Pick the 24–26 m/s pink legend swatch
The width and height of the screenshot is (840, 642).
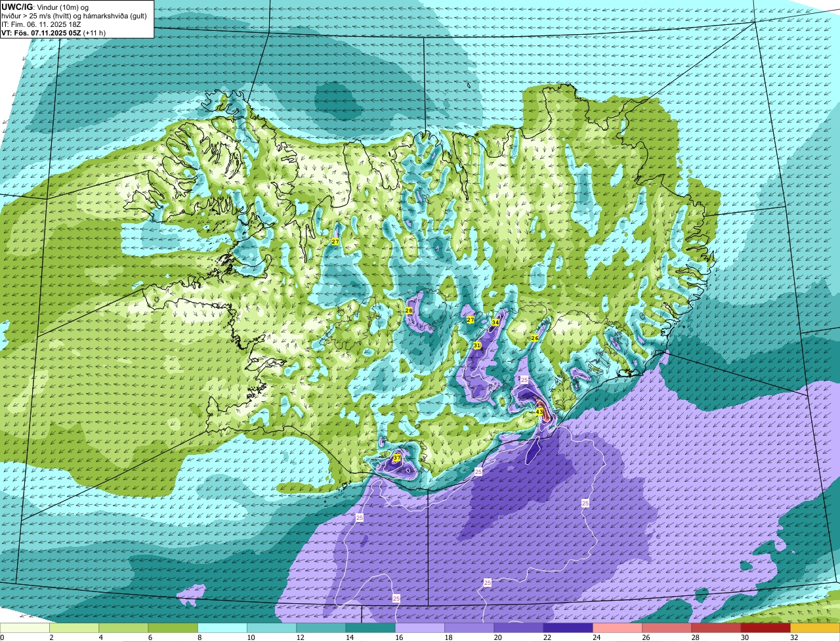(618, 628)
